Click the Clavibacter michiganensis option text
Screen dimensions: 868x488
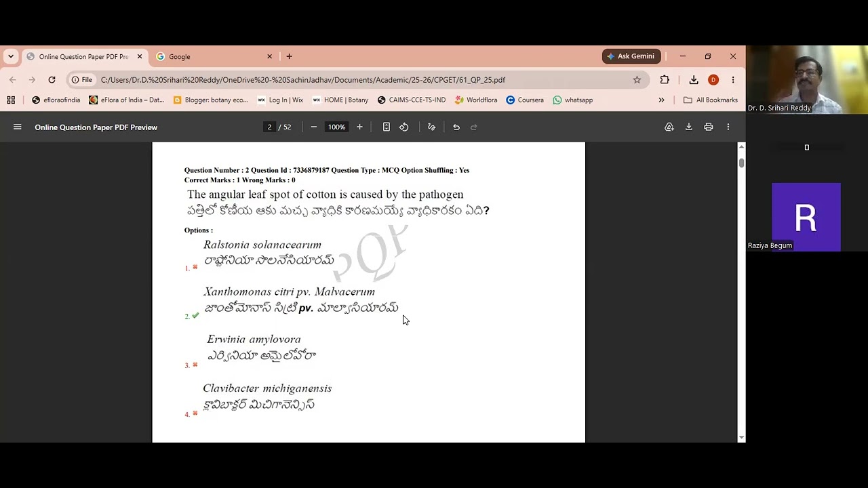pos(267,388)
